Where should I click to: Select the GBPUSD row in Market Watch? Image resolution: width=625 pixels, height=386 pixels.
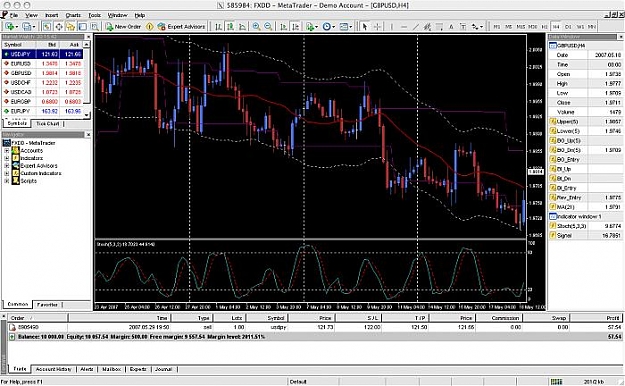[42, 73]
